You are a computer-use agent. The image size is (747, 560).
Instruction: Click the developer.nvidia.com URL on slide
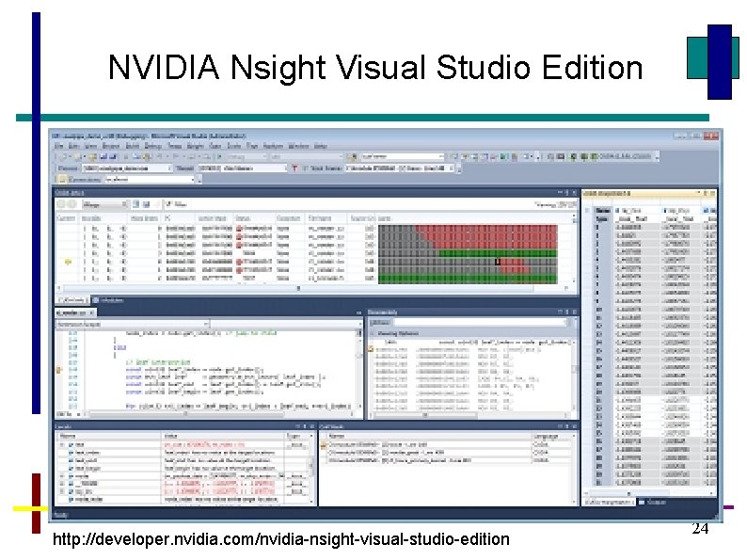pyautogui.click(x=281, y=539)
